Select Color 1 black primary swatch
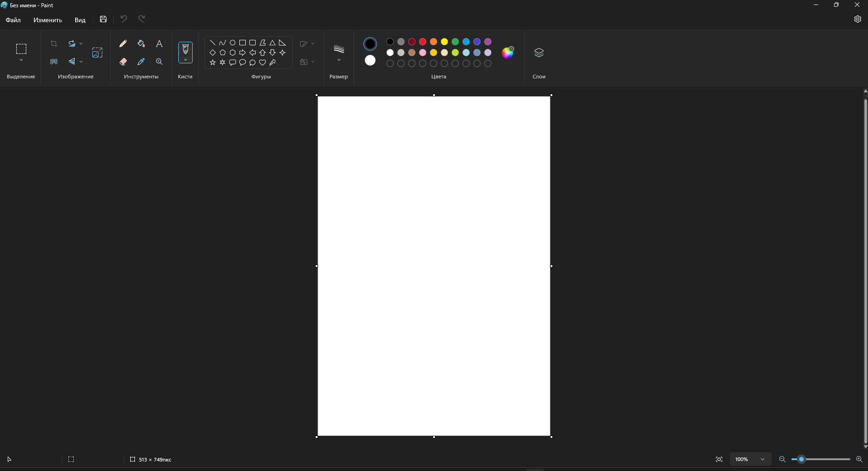The image size is (868, 471). (370, 44)
